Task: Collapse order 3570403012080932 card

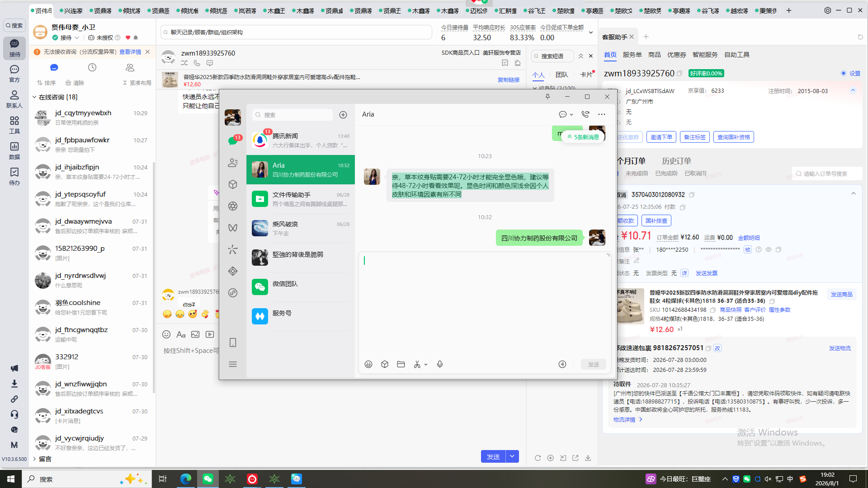Action: [x=854, y=194]
